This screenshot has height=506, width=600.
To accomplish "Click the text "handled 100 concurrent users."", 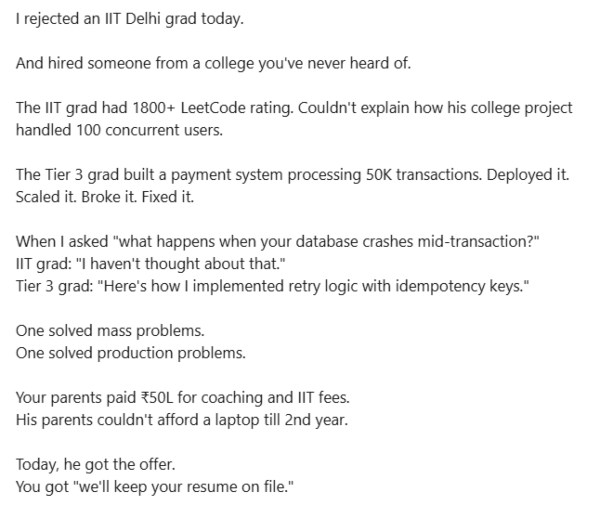I will click(112, 130).
